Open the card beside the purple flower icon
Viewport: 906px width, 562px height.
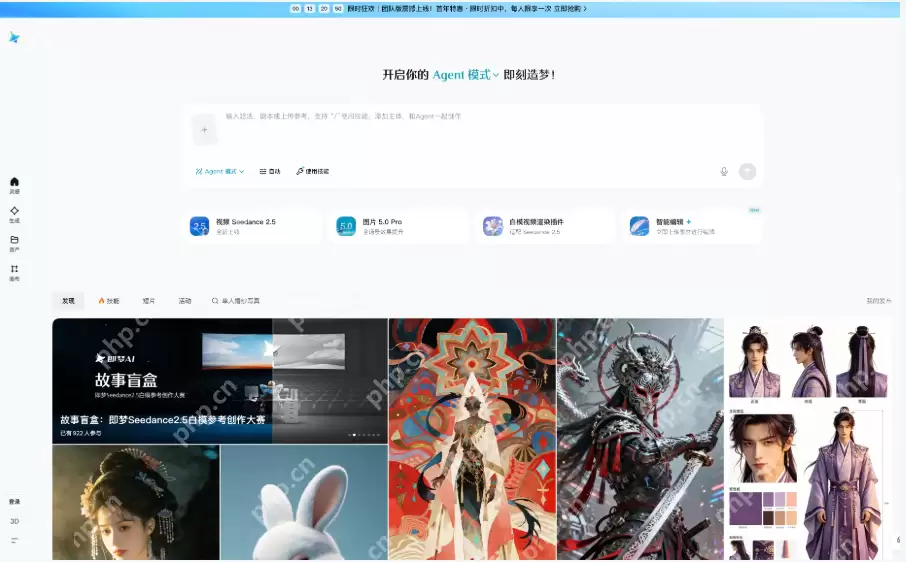click(546, 226)
